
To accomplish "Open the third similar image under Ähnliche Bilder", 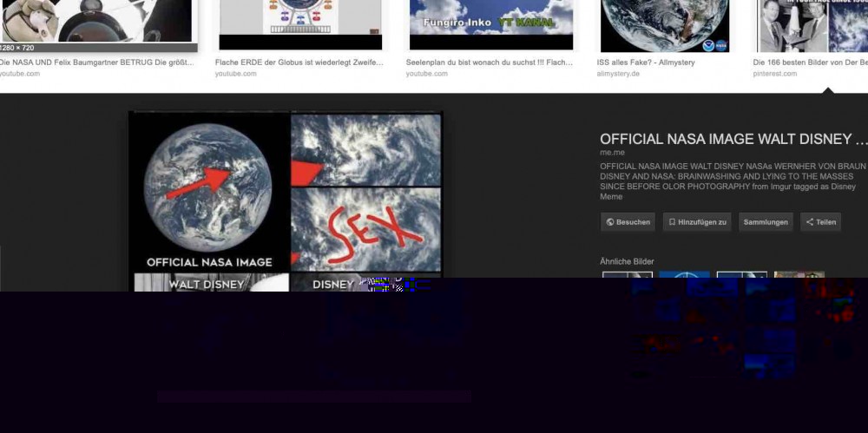I will 742,276.
